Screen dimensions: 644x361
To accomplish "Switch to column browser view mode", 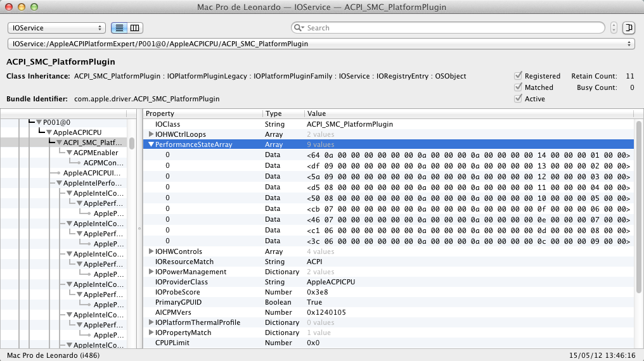I will (135, 28).
